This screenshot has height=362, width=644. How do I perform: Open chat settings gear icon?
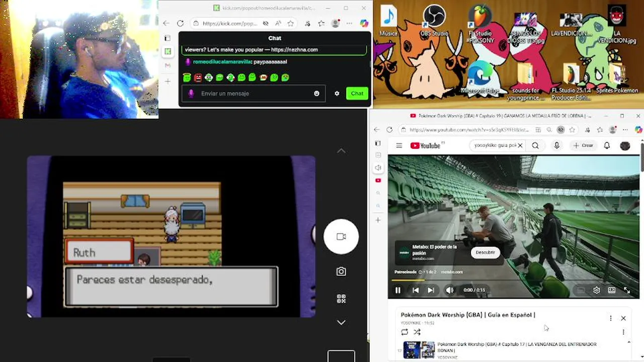pyautogui.click(x=337, y=94)
